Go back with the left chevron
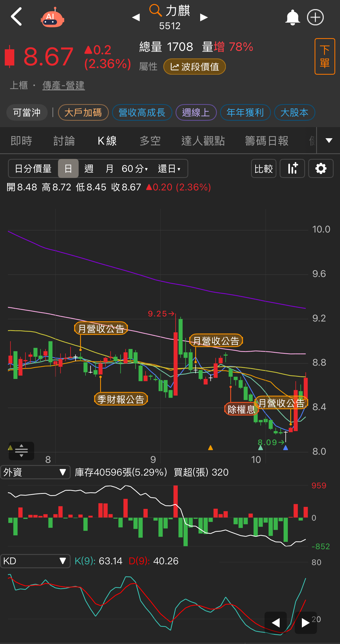This screenshot has width=340, height=644. point(16,17)
